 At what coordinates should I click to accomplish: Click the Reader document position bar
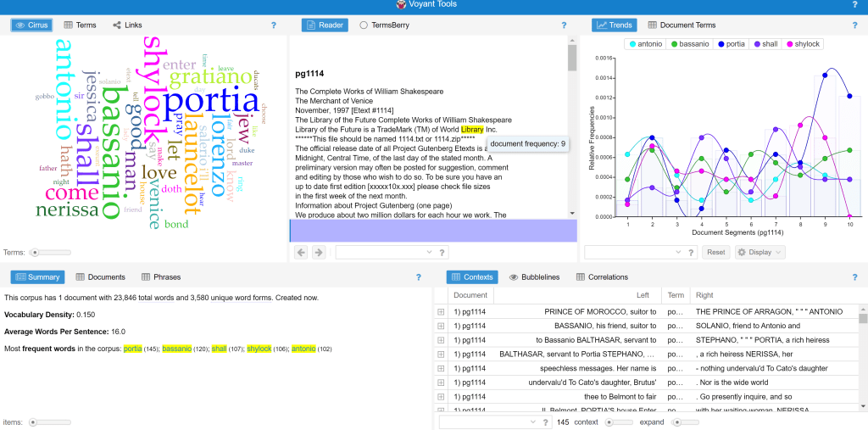[433, 231]
